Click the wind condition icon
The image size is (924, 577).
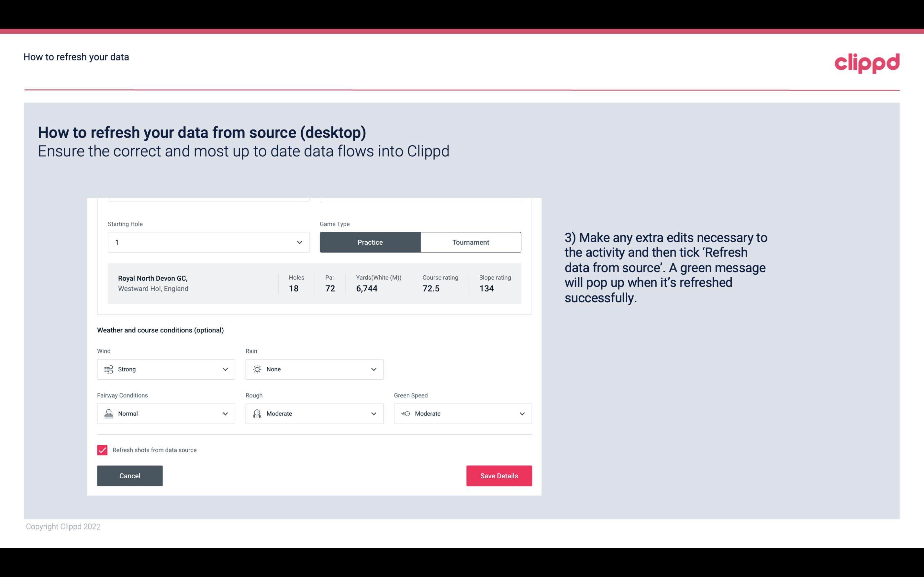tap(108, 369)
